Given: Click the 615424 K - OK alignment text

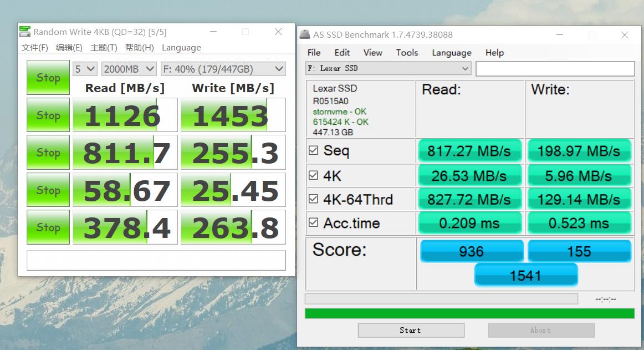Looking at the screenshot, I should point(340,121).
